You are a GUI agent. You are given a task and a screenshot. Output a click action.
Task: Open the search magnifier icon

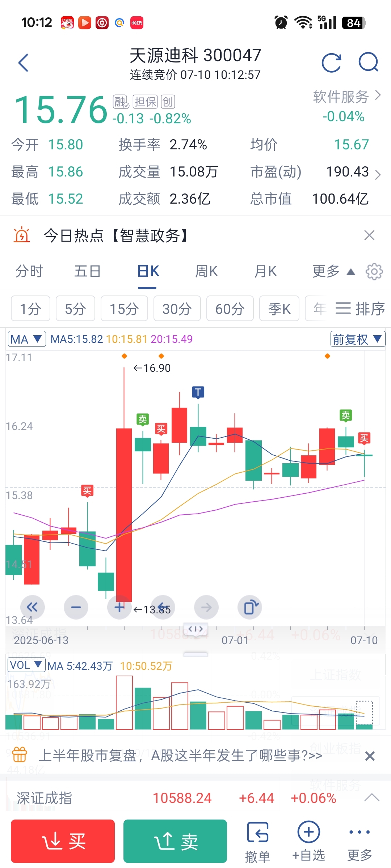(x=369, y=62)
